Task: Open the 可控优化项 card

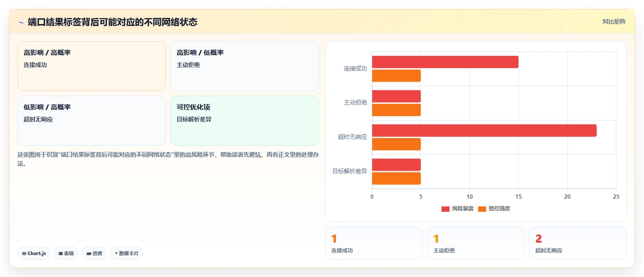Action: (x=244, y=121)
